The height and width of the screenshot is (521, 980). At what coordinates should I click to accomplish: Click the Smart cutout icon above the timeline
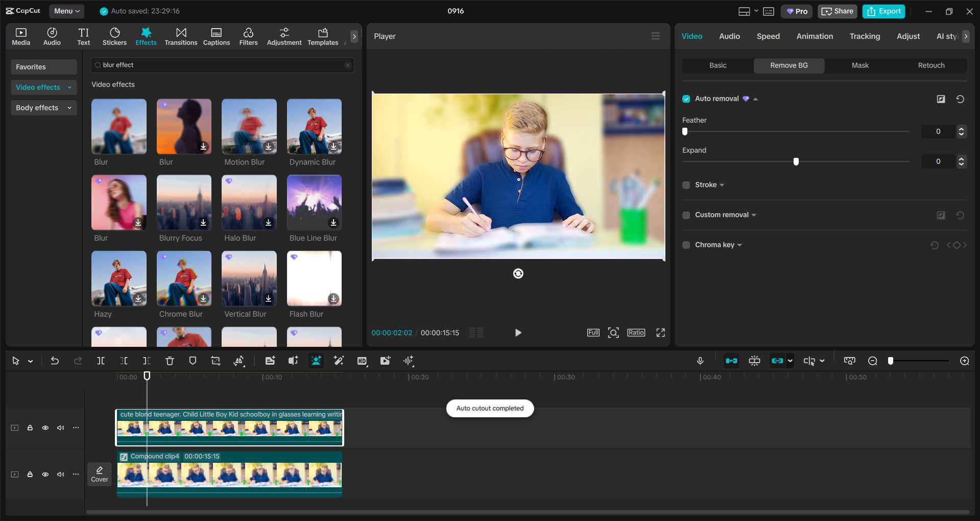(x=316, y=361)
